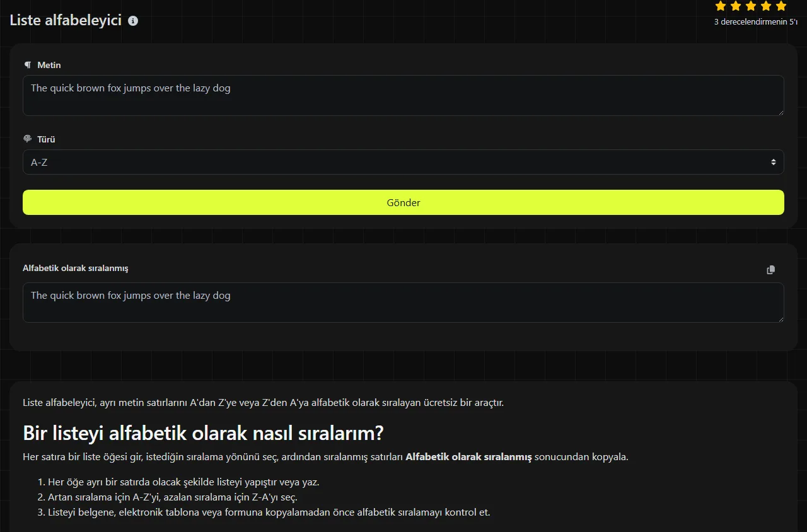Rate with the first star
The height and width of the screenshot is (532, 807).
click(721, 6)
